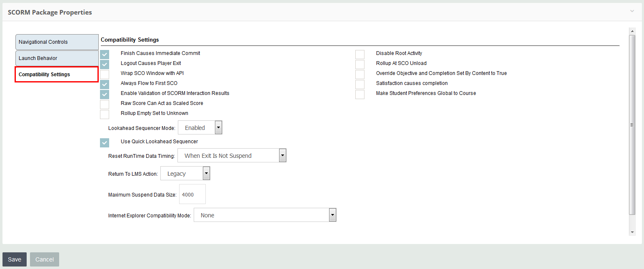Enable Raw Score Can Act as Scaled Score

(x=105, y=104)
